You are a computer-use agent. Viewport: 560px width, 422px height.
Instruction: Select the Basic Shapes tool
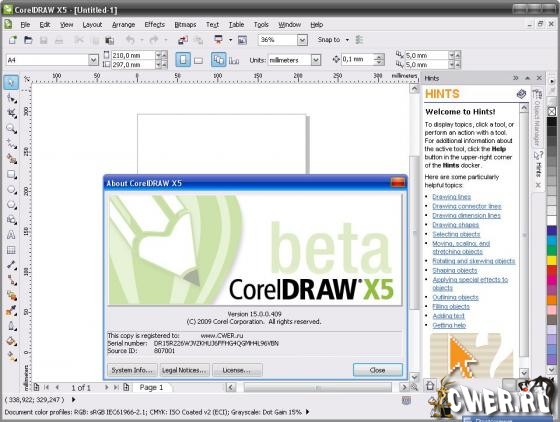11,220
